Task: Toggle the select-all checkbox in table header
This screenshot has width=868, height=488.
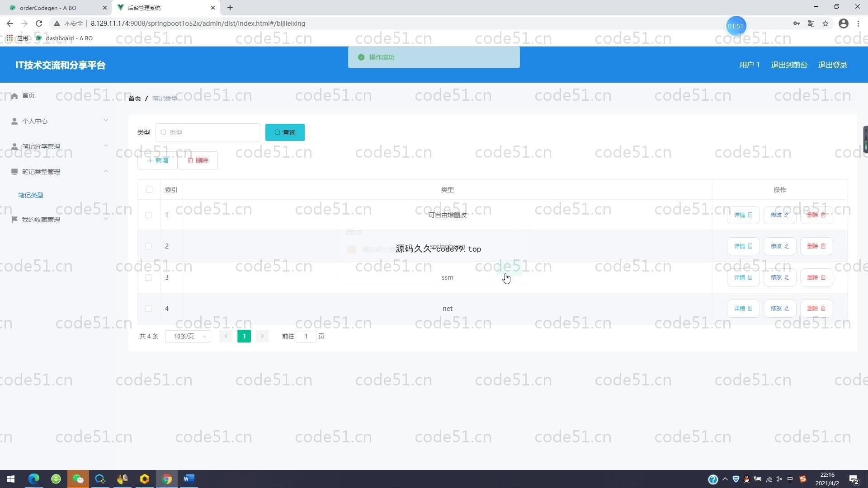Action: coord(149,190)
